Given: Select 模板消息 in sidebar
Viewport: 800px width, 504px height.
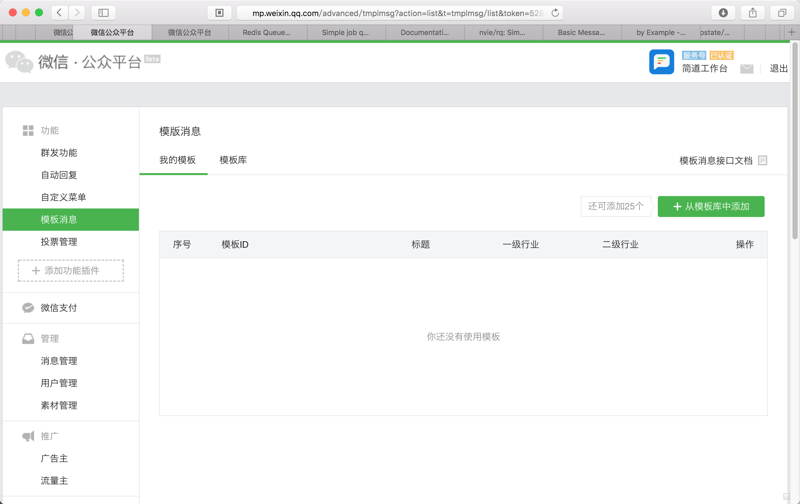Looking at the screenshot, I should click(71, 219).
